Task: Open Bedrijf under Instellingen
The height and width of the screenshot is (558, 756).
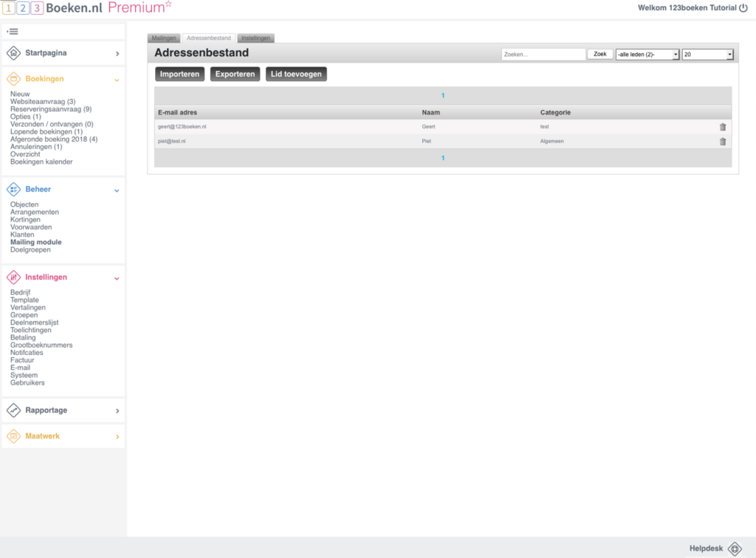Action: pos(20,292)
